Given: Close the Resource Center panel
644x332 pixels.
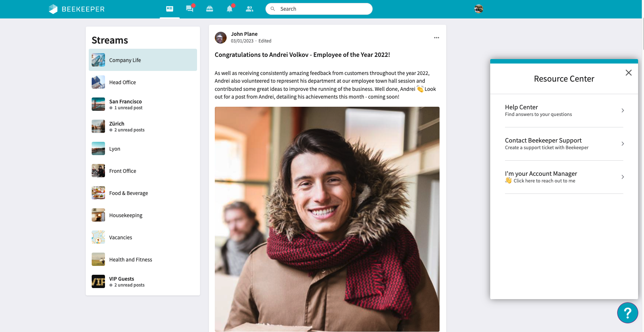Looking at the screenshot, I should click(628, 73).
